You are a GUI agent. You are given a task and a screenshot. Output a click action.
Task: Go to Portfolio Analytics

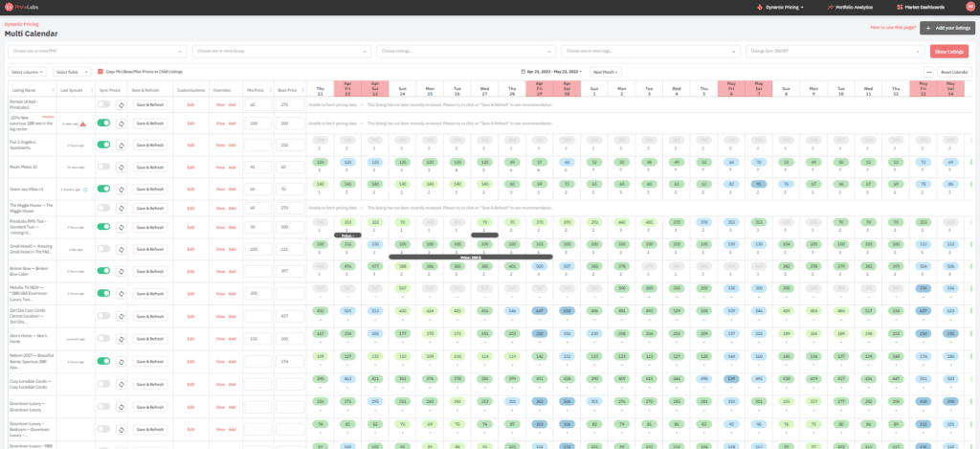click(850, 8)
